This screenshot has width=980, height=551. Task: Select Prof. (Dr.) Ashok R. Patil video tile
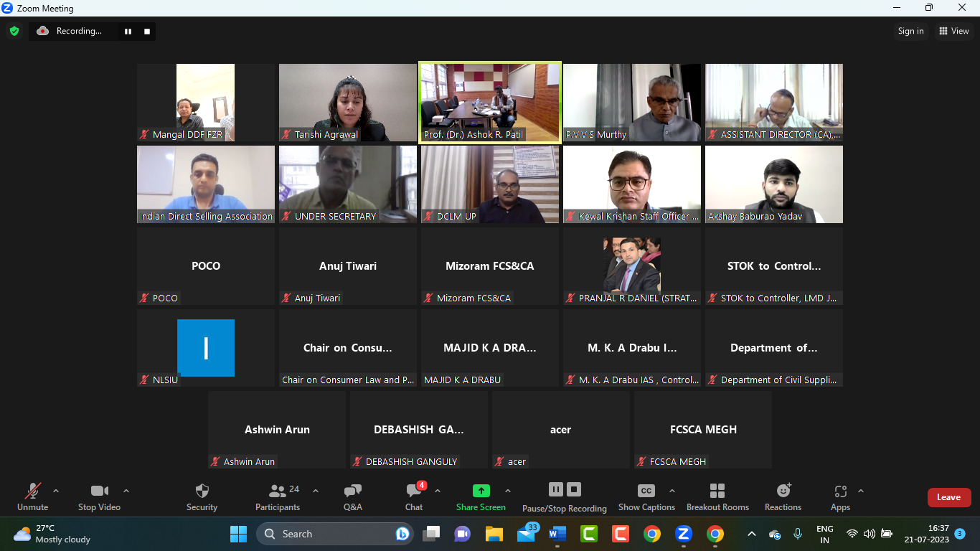click(x=491, y=102)
